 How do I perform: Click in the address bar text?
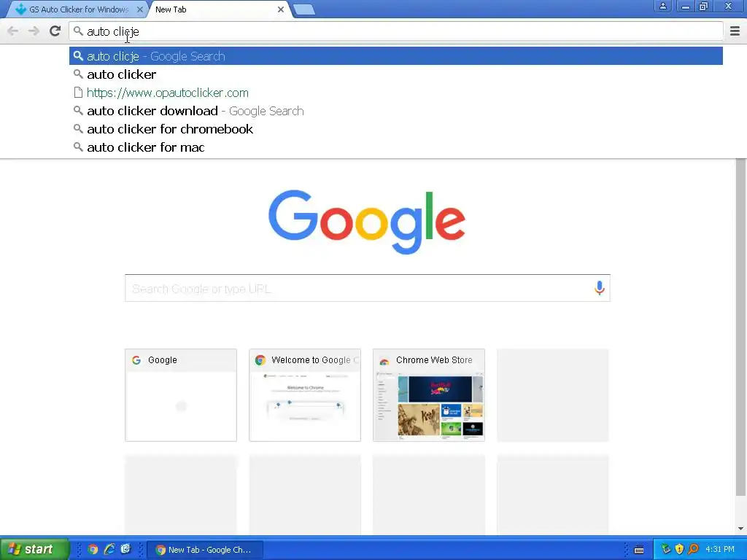pyautogui.click(x=113, y=31)
